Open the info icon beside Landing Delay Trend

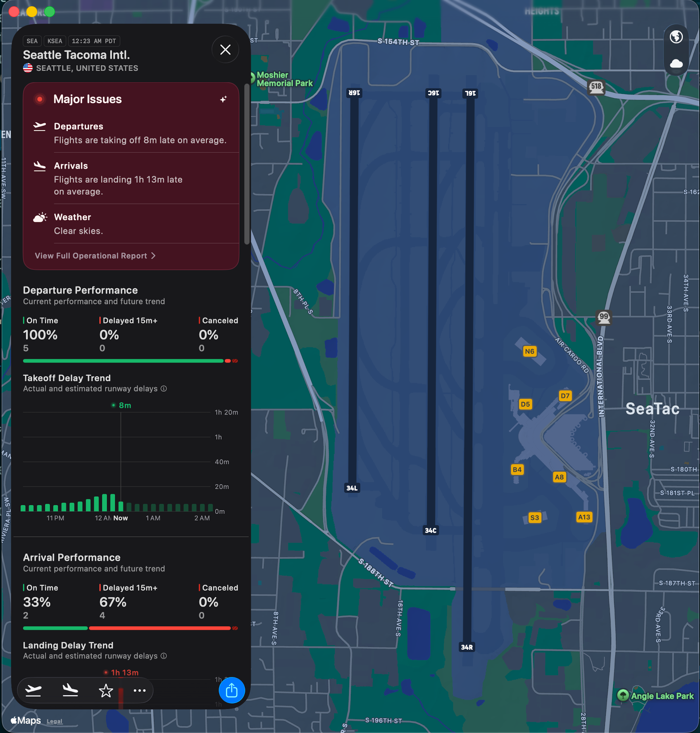click(163, 656)
